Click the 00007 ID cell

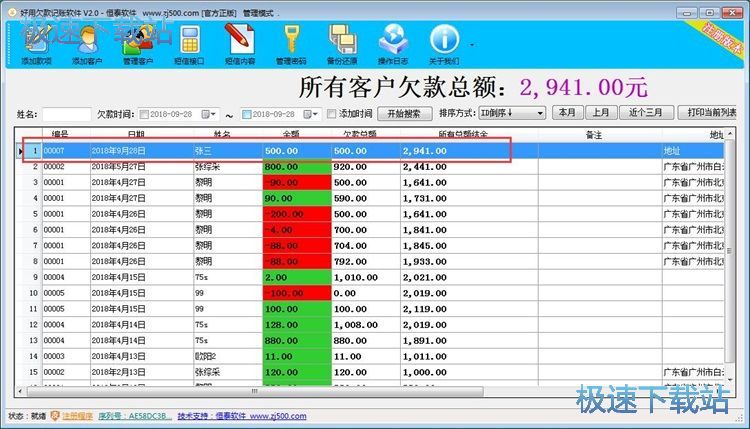pyautogui.click(x=66, y=151)
